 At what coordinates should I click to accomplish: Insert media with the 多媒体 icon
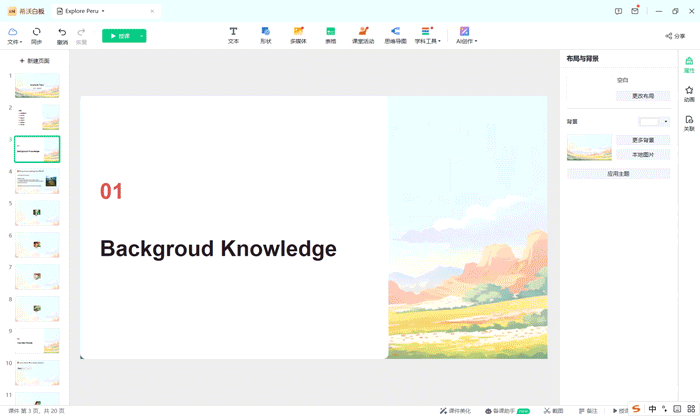coord(298,35)
